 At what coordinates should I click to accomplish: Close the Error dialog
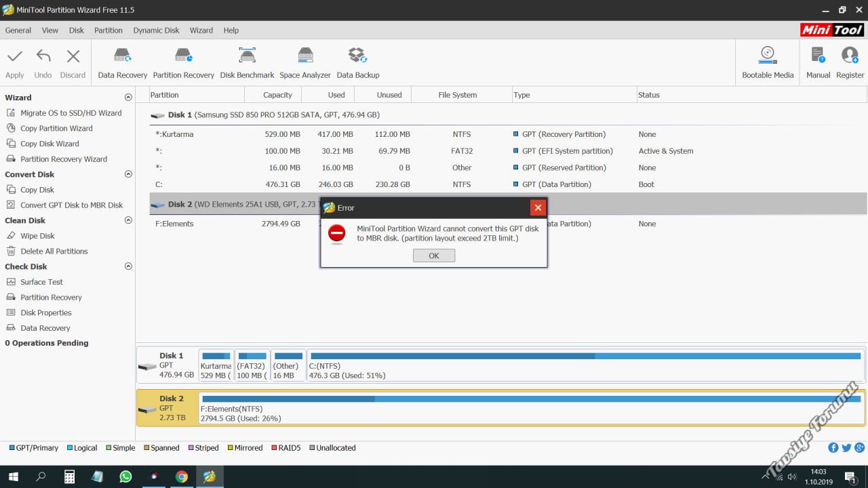tap(538, 207)
